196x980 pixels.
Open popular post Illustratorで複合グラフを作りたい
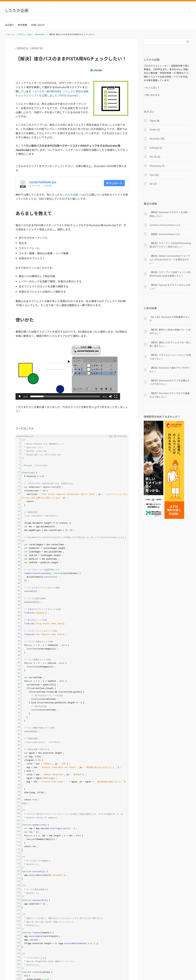[170, 369]
